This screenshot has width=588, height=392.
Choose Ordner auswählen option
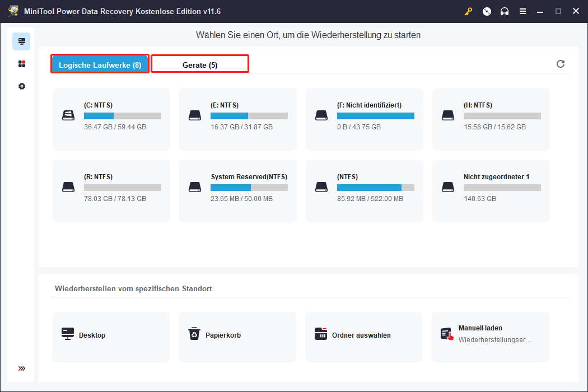[x=364, y=337]
